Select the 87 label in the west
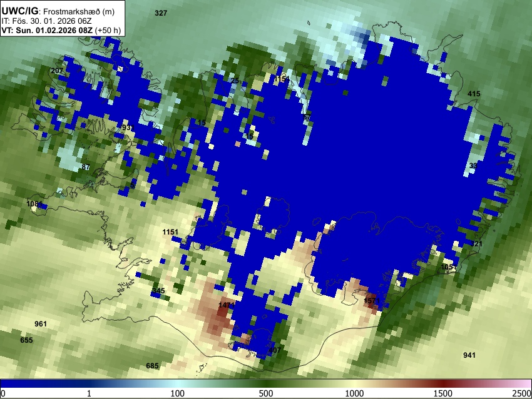The image size is (532, 399). coord(86,167)
